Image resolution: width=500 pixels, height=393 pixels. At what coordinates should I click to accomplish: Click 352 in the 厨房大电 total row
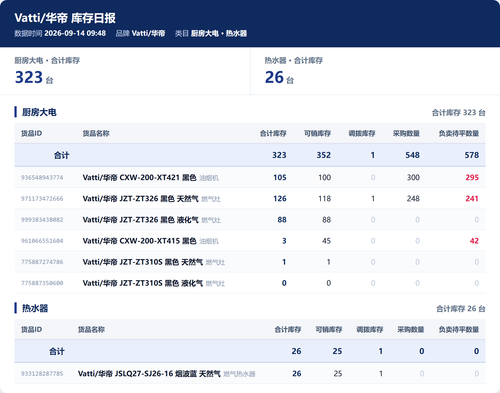324,155
